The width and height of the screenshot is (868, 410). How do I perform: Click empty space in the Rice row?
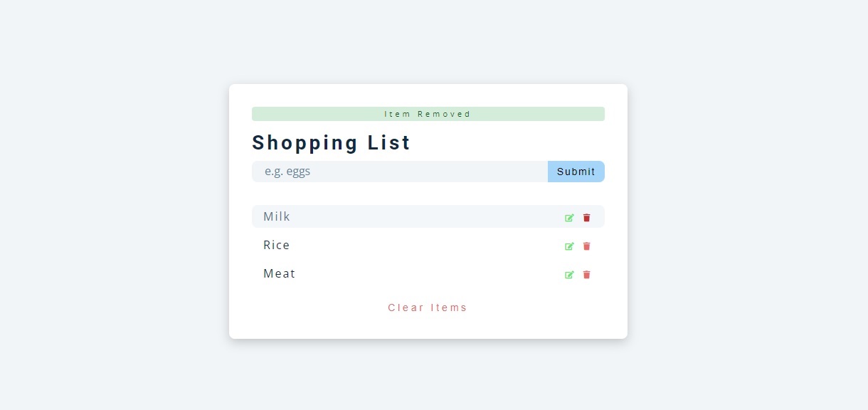(427, 245)
